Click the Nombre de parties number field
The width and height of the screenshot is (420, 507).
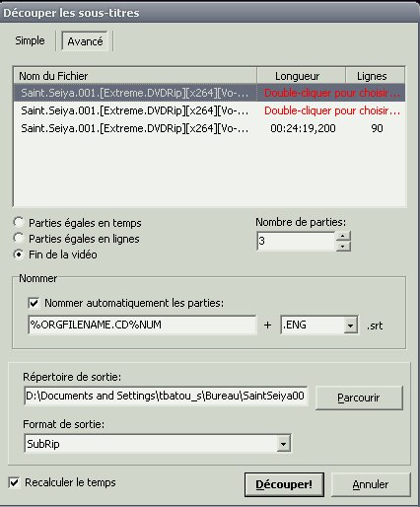coord(296,241)
